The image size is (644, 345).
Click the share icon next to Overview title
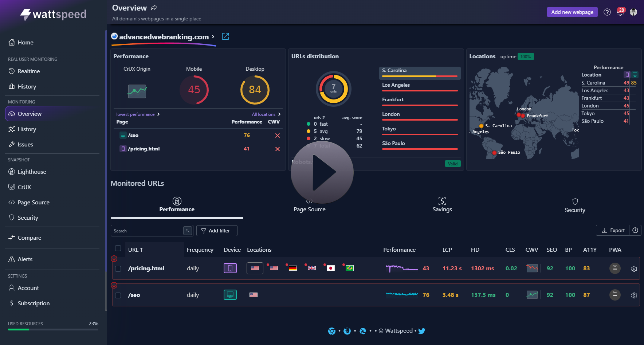coord(154,8)
